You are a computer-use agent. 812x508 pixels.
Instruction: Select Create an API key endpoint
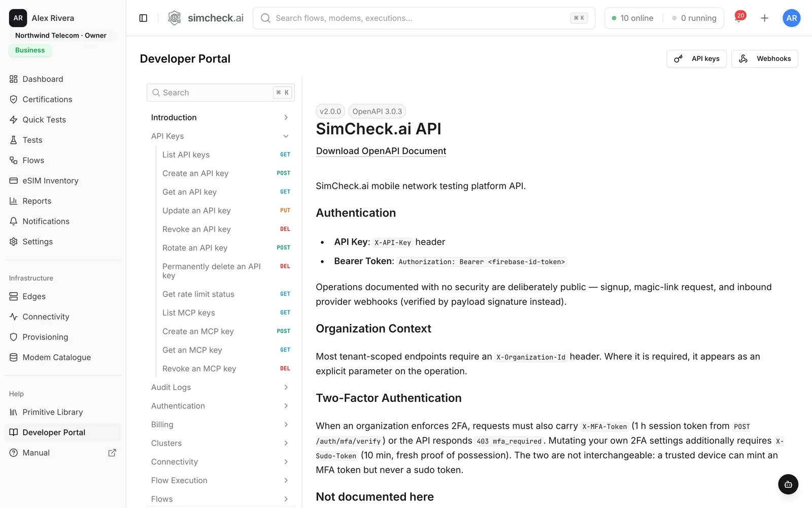pyautogui.click(x=226, y=174)
